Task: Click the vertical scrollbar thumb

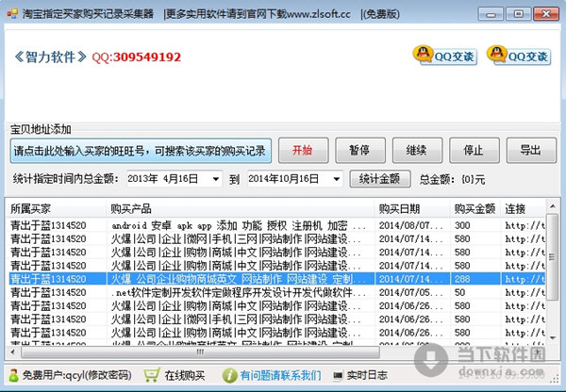Action: (553, 256)
